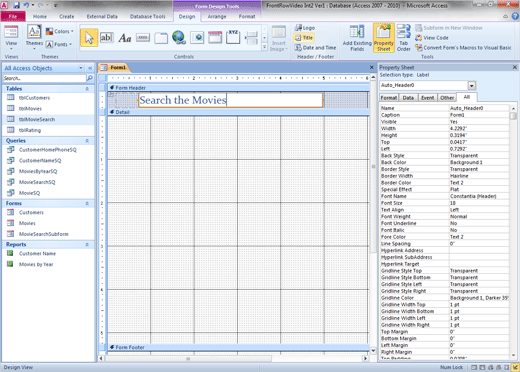The image size is (520, 372).
Task: Open the Database Tools tab
Action: (147, 16)
